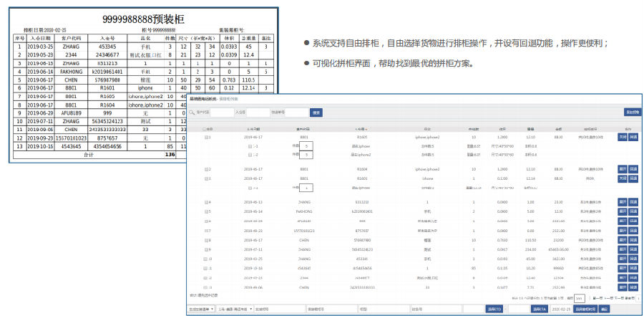Click the date field showing 2020-02-25

pyautogui.click(x=562, y=309)
